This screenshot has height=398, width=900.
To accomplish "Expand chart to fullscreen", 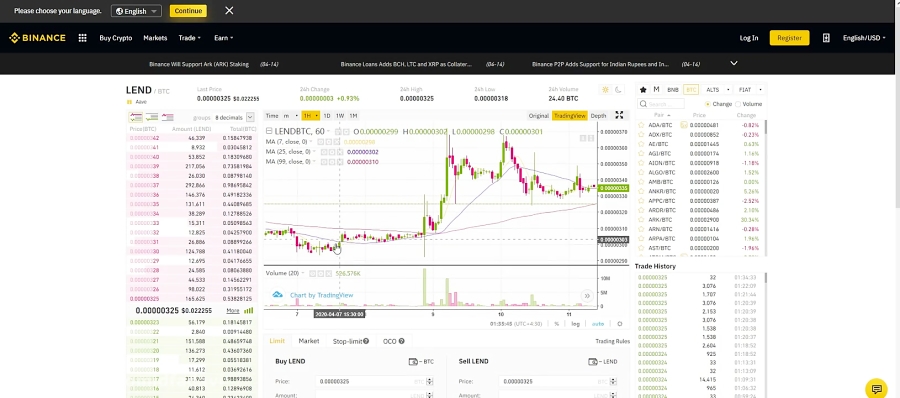I will [x=619, y=115].
